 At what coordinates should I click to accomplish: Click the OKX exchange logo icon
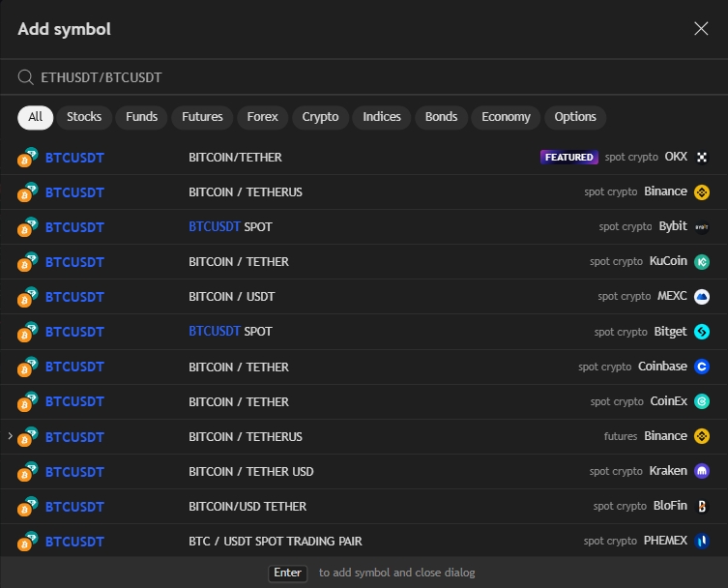pyautogui.click(x=702, y=158)
